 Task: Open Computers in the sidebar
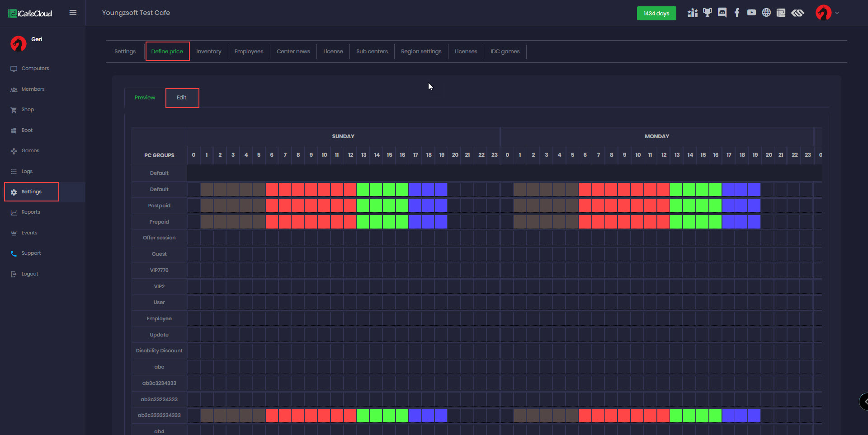[35, 69]
